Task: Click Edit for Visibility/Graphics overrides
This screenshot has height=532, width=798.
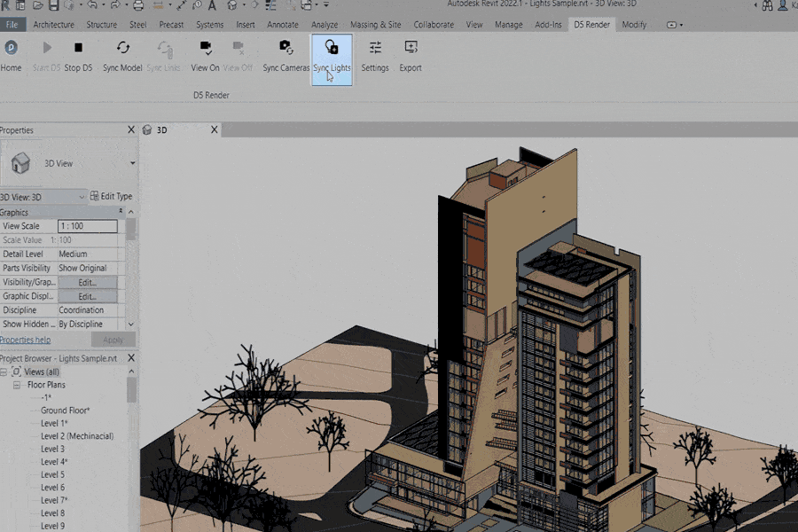Action: [88, 282]
